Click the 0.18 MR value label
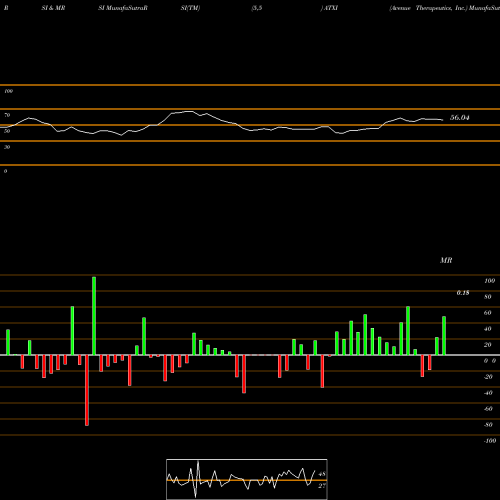This screenshot has height=500, width=500. 463,293
